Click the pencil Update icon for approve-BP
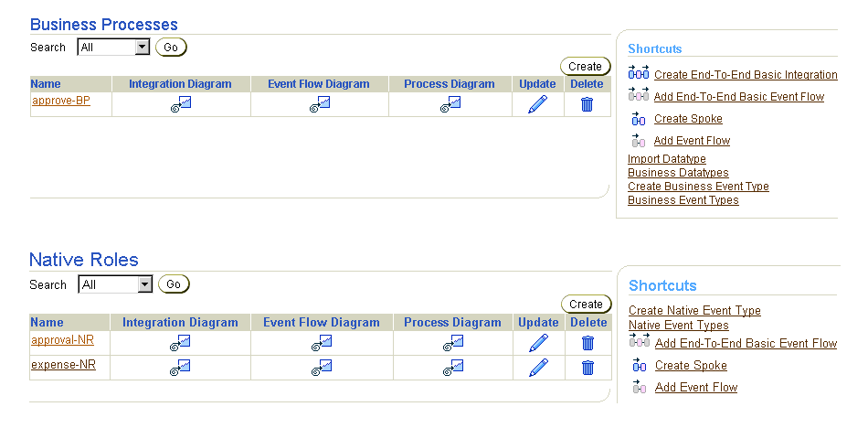Viewport: 868px width, 428px height. 537,104
